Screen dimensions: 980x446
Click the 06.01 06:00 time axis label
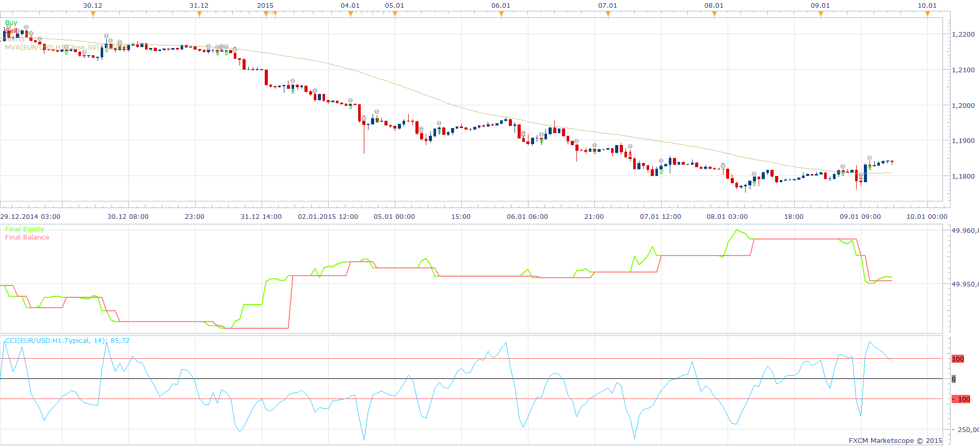click(527, 217)
